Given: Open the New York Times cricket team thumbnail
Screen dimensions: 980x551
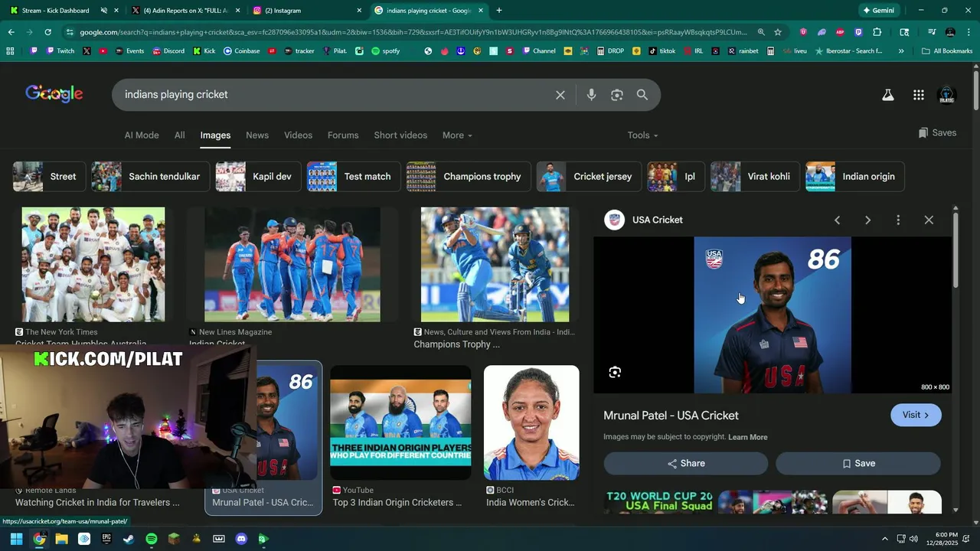Looking at the screenshot, I should coord(93,265).
